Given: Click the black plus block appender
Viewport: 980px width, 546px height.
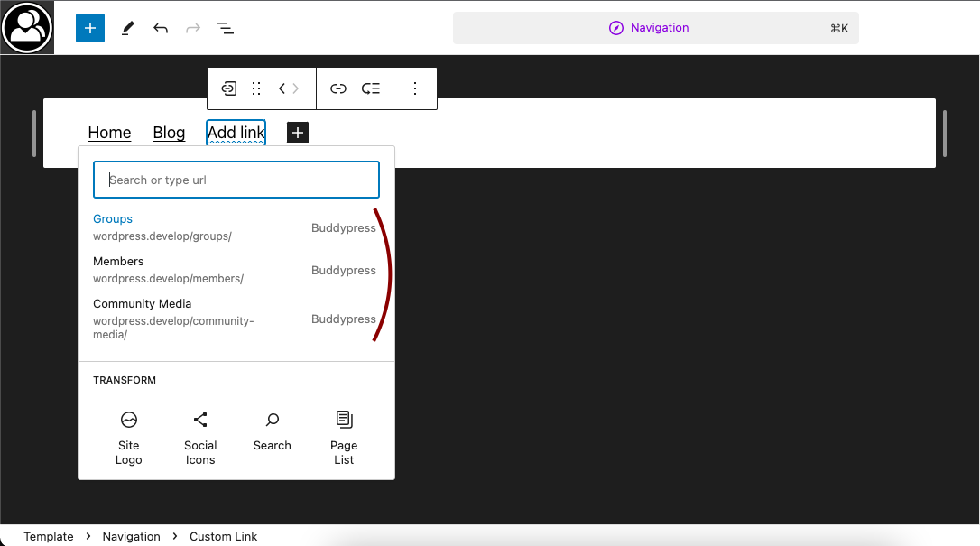Looking at the screenshot, I should [298, 133].
